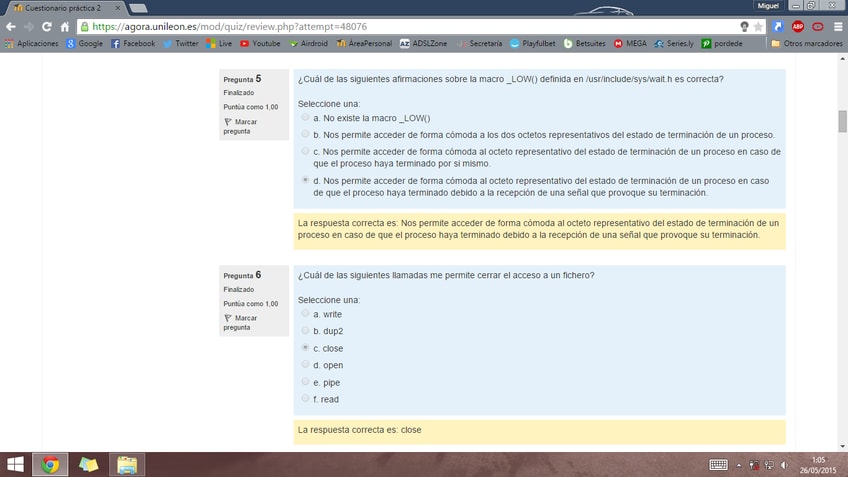Open the Betsuites bookmark
The image size is (848, 477).
(585, 43)
